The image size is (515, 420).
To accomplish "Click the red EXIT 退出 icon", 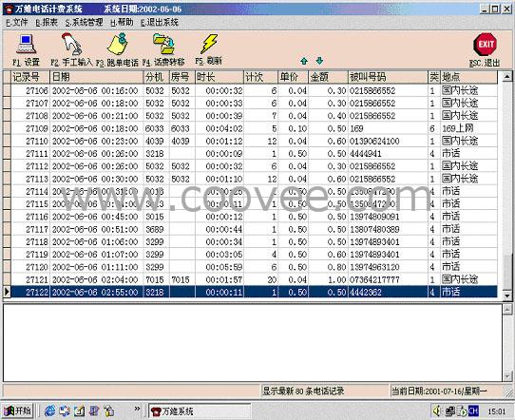I will tap(486, 45).
